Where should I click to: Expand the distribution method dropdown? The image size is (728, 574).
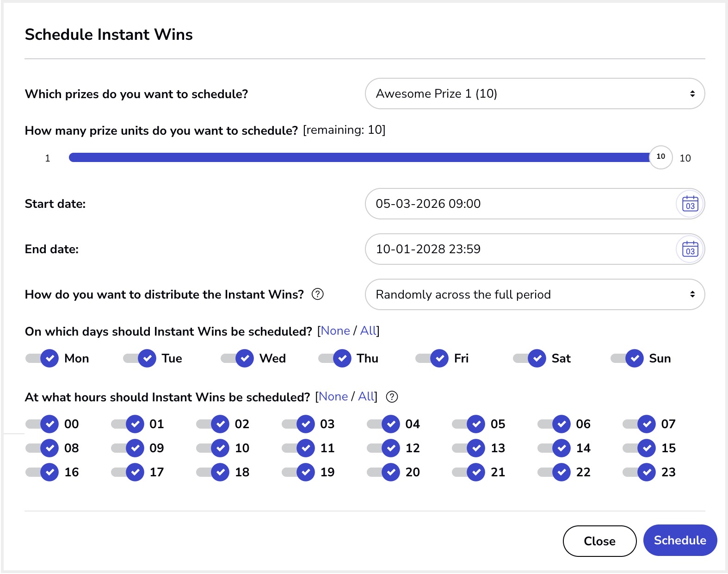pos(534,294)
